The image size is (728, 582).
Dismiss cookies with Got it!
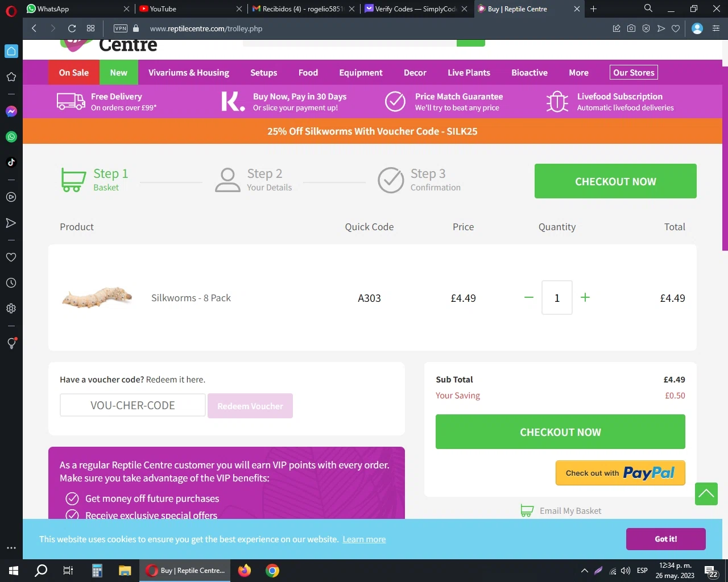click(x=666, y=539)
